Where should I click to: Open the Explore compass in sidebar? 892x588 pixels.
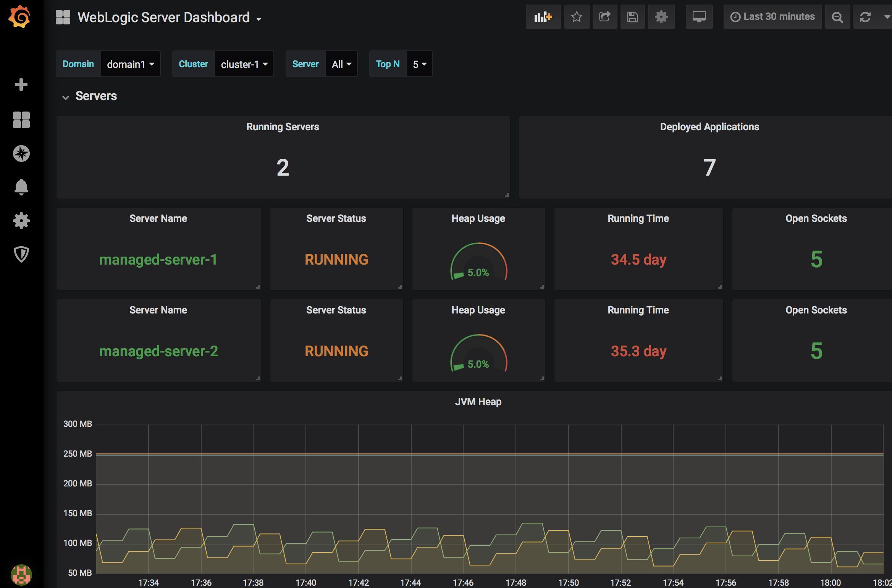21,153
